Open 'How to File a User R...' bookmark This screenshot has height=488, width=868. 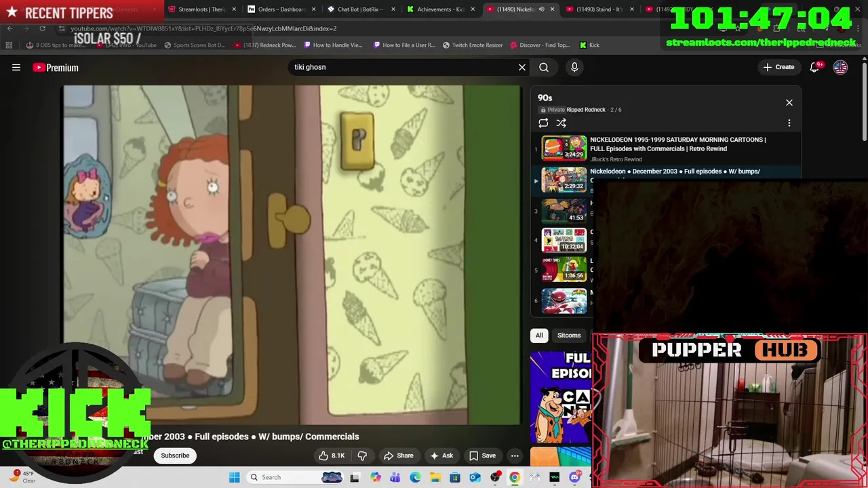[x=404, y=45]
